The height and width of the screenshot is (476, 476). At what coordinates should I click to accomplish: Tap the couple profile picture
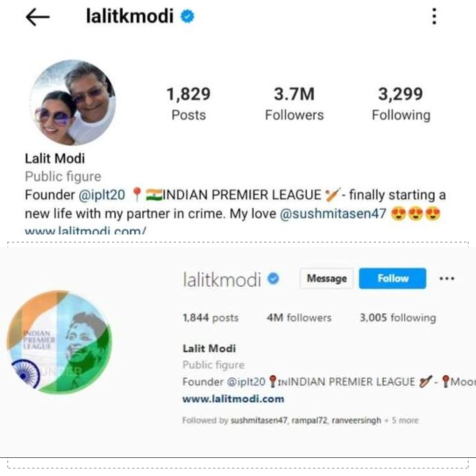(x=73, y=102)
